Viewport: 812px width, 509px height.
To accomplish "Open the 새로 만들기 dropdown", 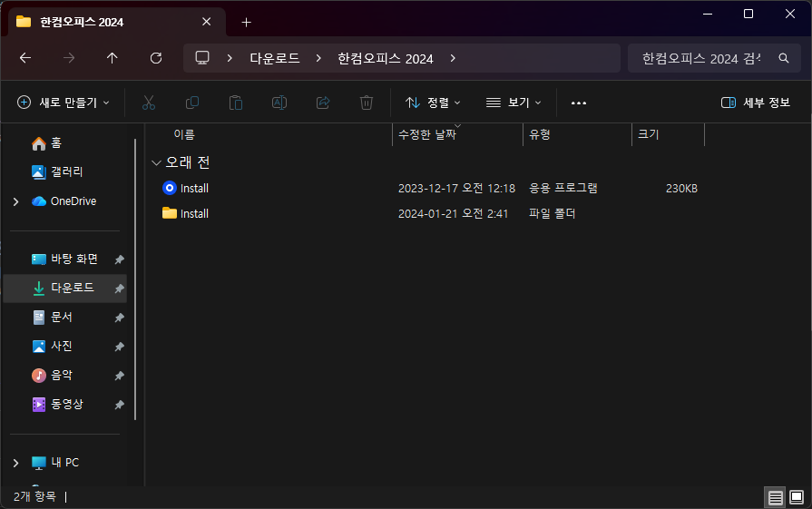I will (x=64, y=103).
